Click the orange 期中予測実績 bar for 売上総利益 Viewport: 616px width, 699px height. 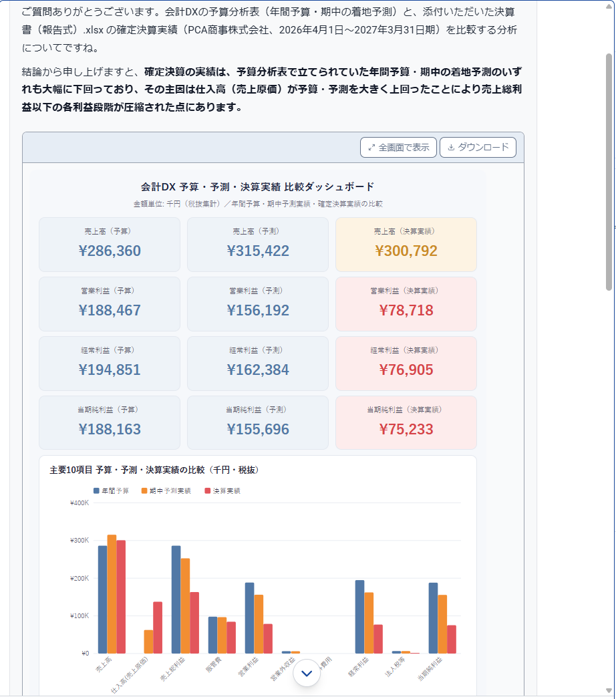186,606
